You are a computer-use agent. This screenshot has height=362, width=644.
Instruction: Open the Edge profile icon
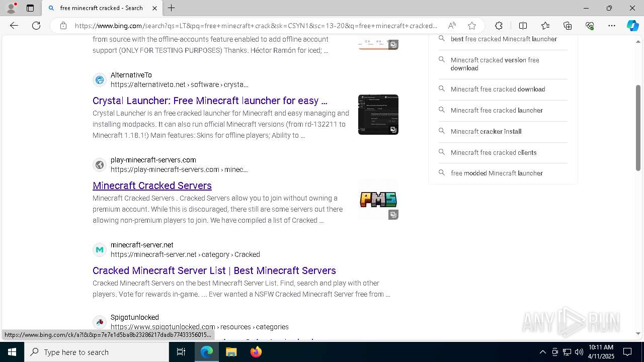coord(11,8)
